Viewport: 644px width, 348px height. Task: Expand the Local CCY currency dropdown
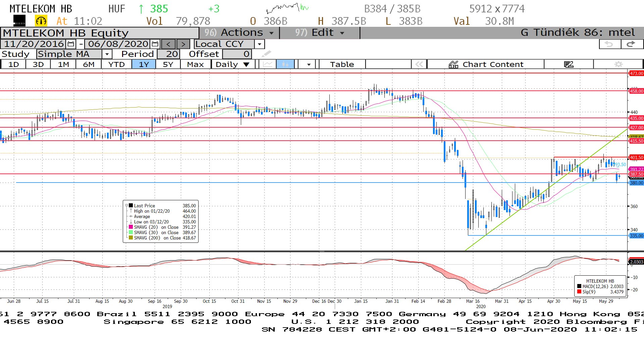(x=259, y=44)
